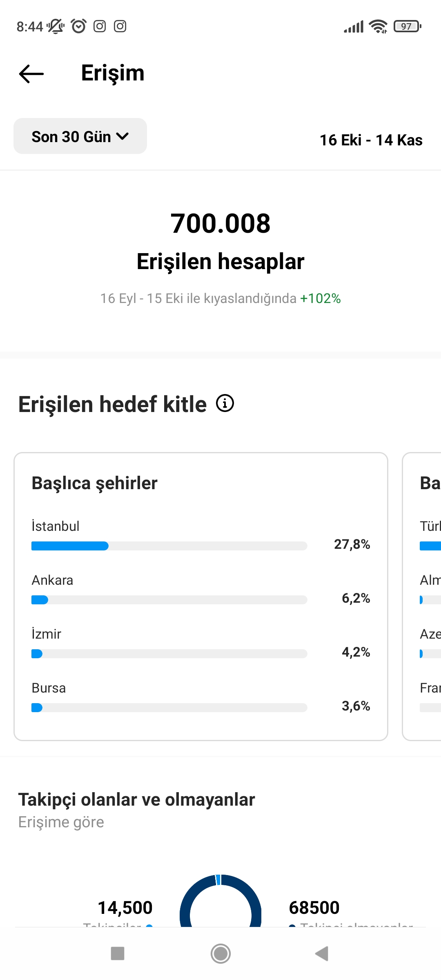Tap the Android home navigation button
The width and height of the screenshot is (441, 980).
tap(220, 953)
